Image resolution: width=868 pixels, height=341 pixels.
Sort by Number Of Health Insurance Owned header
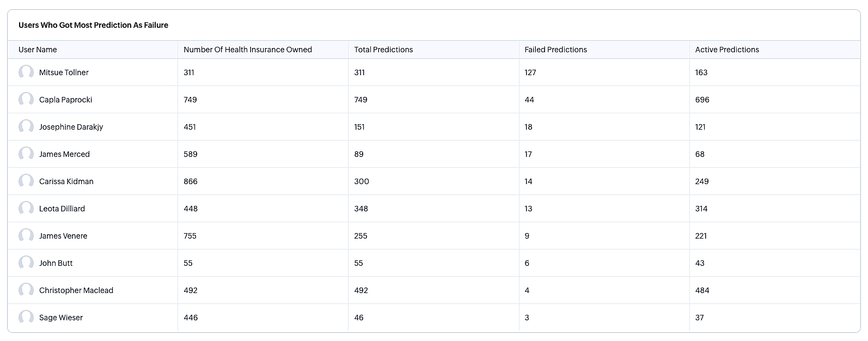tap(248, 50)
